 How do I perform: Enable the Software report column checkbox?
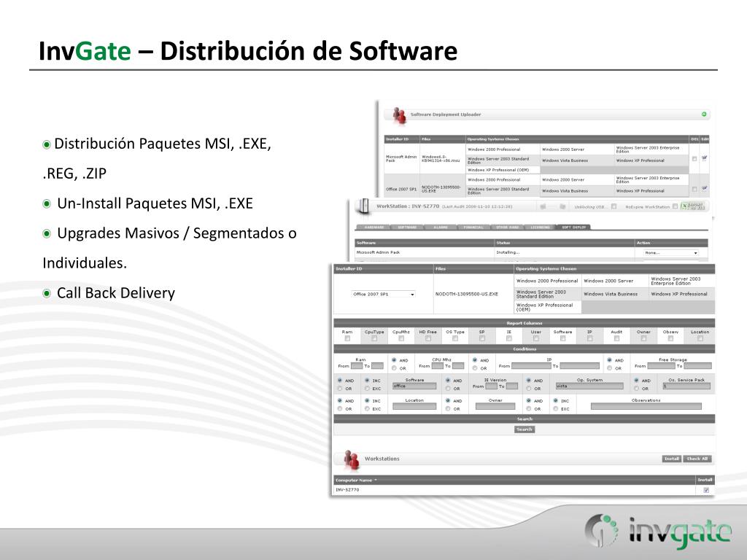pos(562,338)
